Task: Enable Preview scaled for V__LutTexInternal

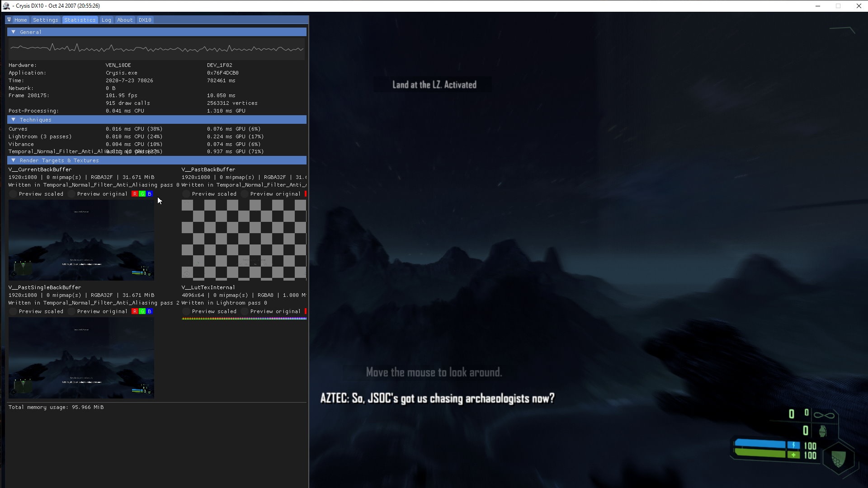Action: click(x=186, y=311)
